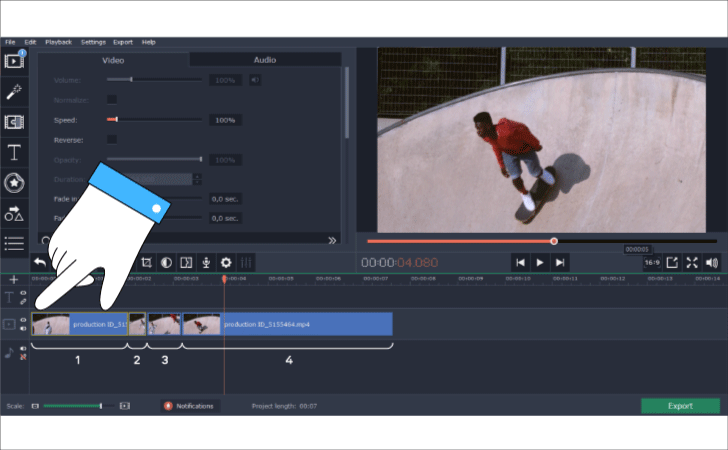Click the green Export button
The height and width of the screenshot is (450, 728).
coord(680,406)
